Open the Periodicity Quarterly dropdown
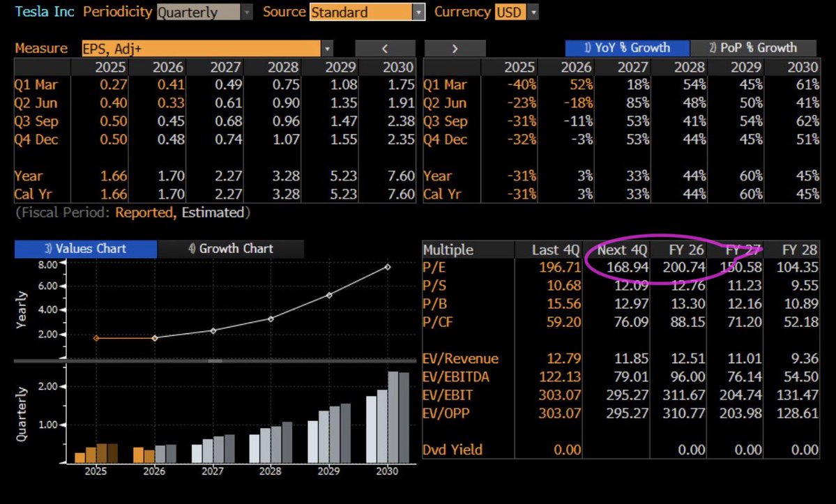Viewport: 836px width, 504px height. 246,12
